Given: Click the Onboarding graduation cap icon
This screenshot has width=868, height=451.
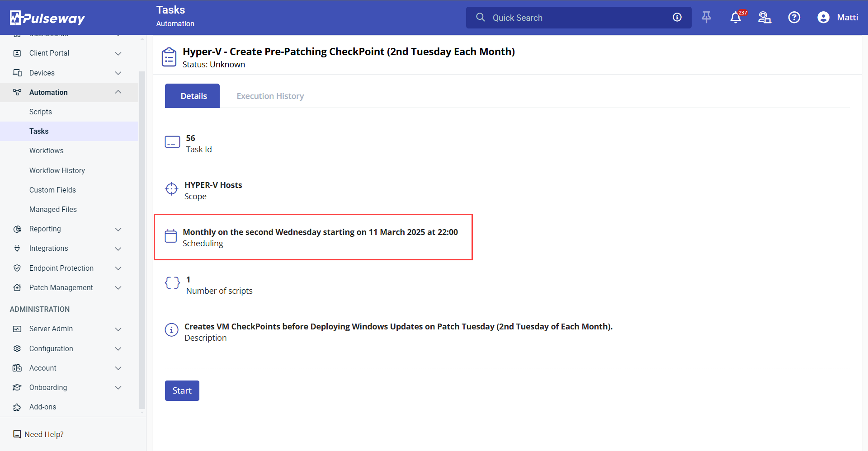Looking at the screenshot, I should [17, 387].
